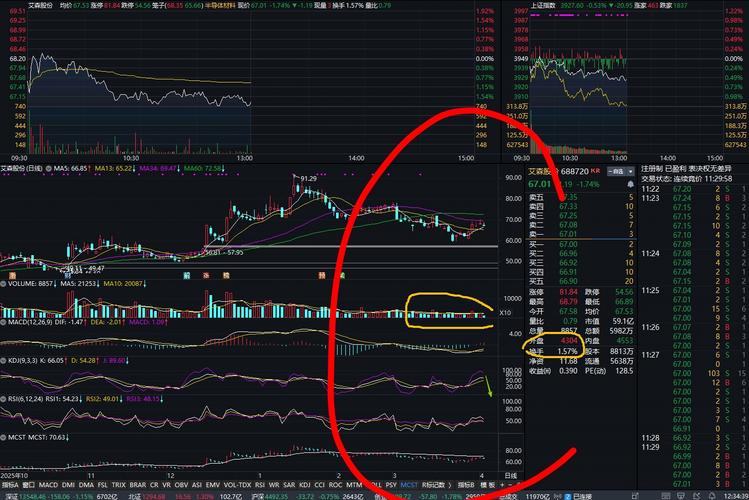Click the 艾森股份(日线) K-line chart title
The image size is (749, 500).
(21, 169)
